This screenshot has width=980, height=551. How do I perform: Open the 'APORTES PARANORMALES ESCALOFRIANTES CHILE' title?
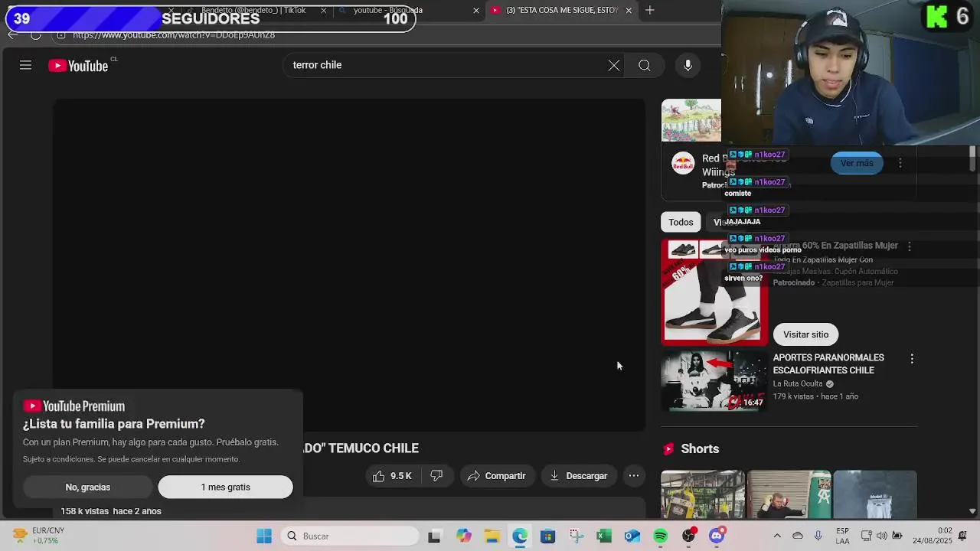pyautogui.click(x=828, y=364)
